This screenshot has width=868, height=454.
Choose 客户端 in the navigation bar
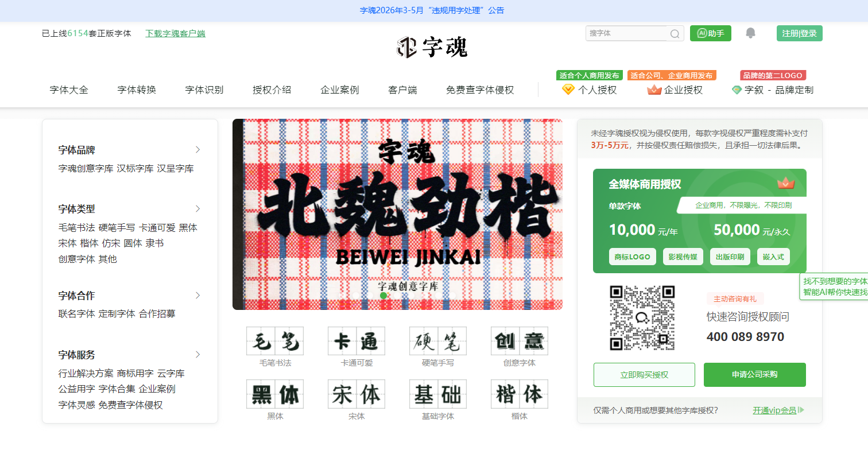click(x=402, y=90)
